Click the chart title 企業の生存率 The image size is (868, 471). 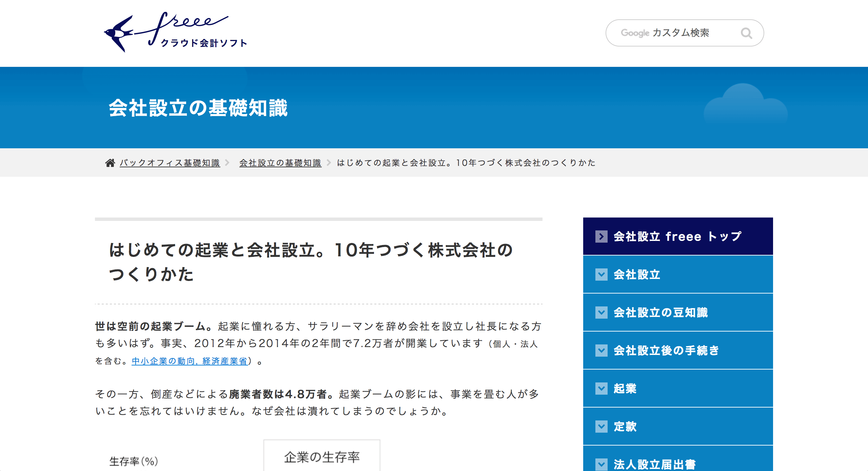[x=322, y=457]
